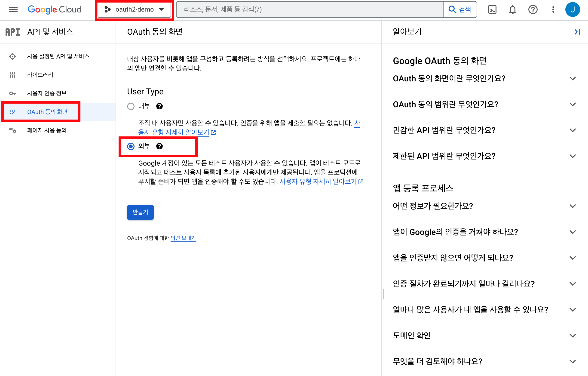Viewport: 588px width, 376px height.
Task: Click the side panel resize handle
Action: point(384,294)
